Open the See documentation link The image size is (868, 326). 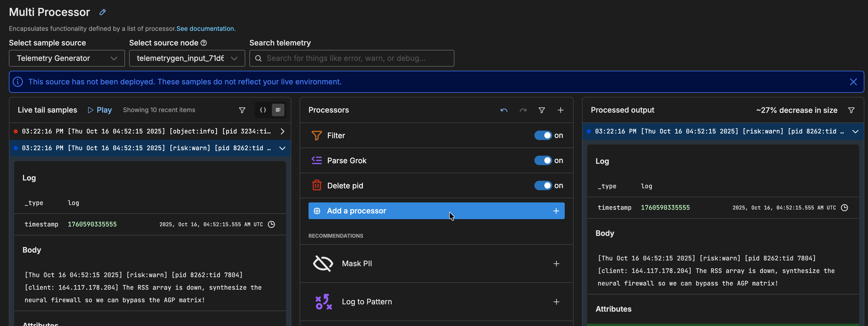pyautogui.click(x=205, y=29)
